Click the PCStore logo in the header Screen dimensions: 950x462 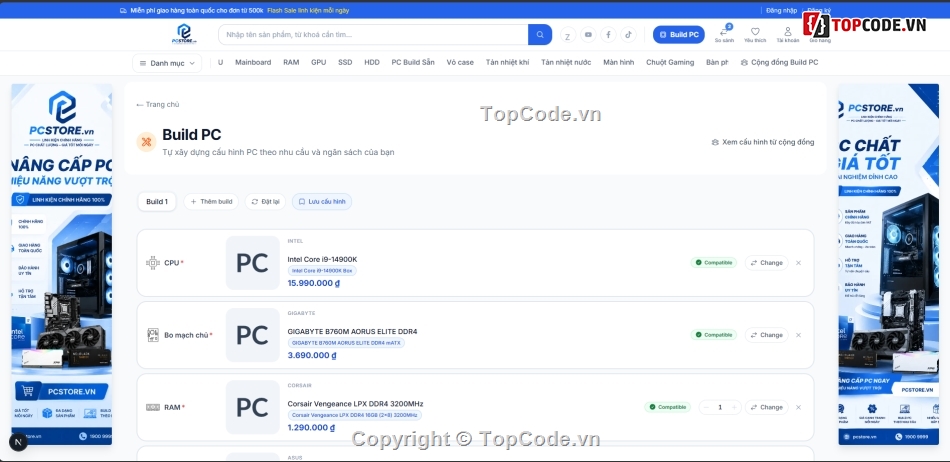tap(184, 34)
